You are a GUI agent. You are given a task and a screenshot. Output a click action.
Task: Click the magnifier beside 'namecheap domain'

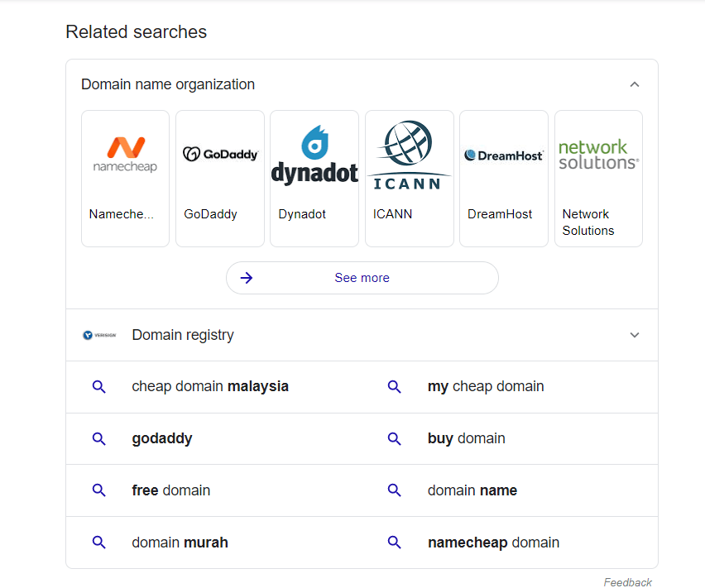click(395, 543)
